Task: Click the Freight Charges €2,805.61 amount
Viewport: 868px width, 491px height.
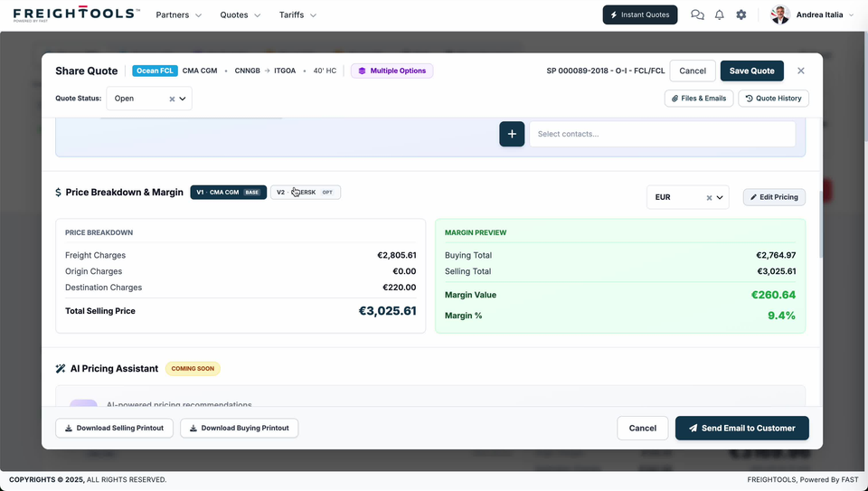Action: click(x=397, y=255)
